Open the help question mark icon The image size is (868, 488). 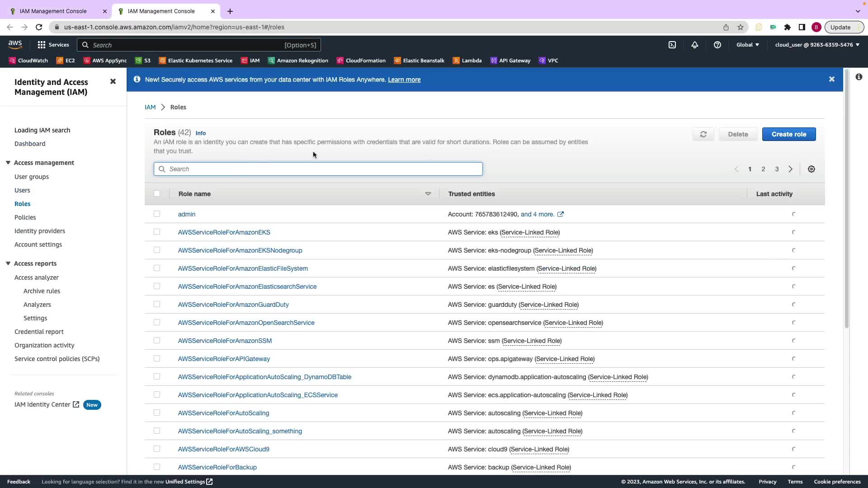click(x=717, y=45)
